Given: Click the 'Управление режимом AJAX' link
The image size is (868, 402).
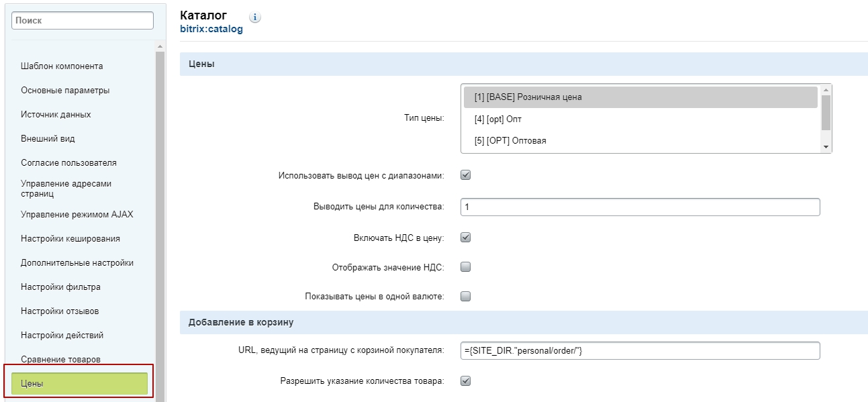Looking at the screenshot, I should 77,214.
